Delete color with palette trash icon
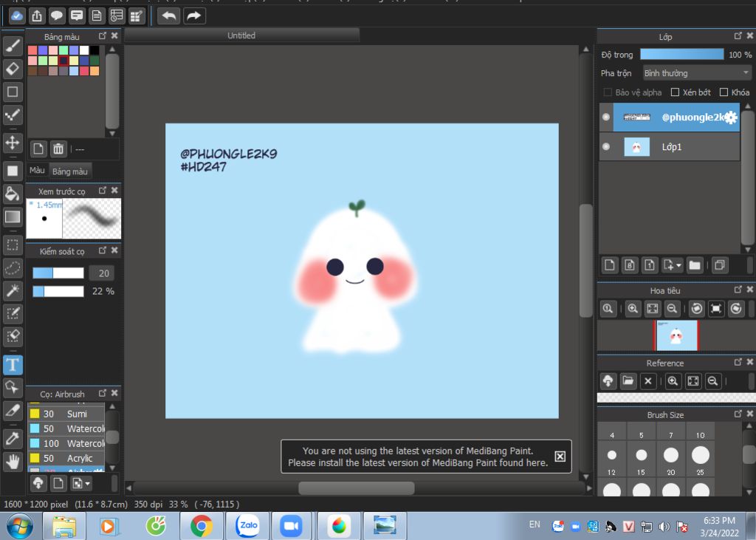This screenshot has height=540, width=756. tap(58, 149)
